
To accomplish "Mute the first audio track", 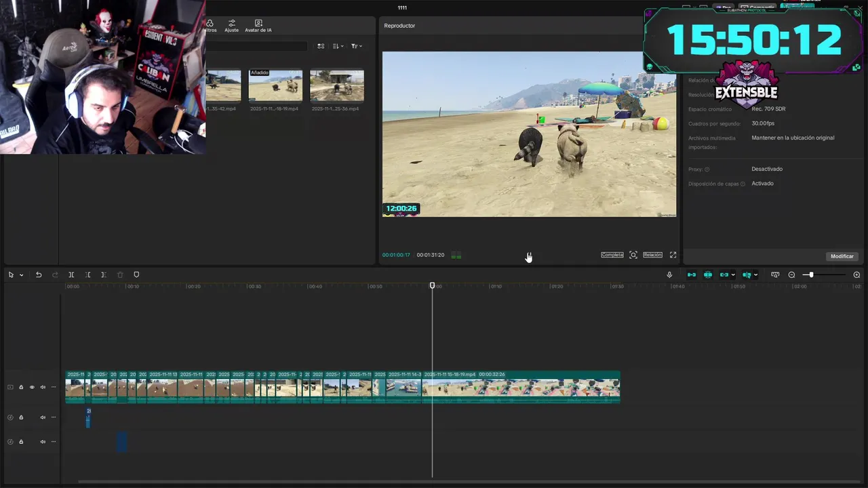I will click(43, 418).
